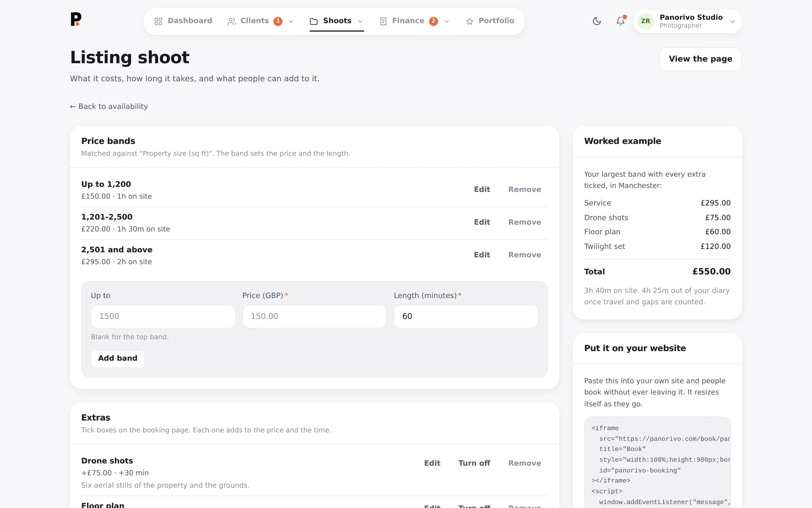Click the Twilight set £120.00 amount
The image size is (812, 508).
tap(715, 247)
